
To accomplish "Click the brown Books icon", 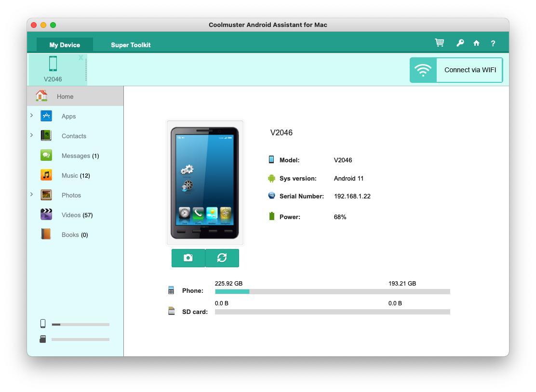I will (46, 234).
